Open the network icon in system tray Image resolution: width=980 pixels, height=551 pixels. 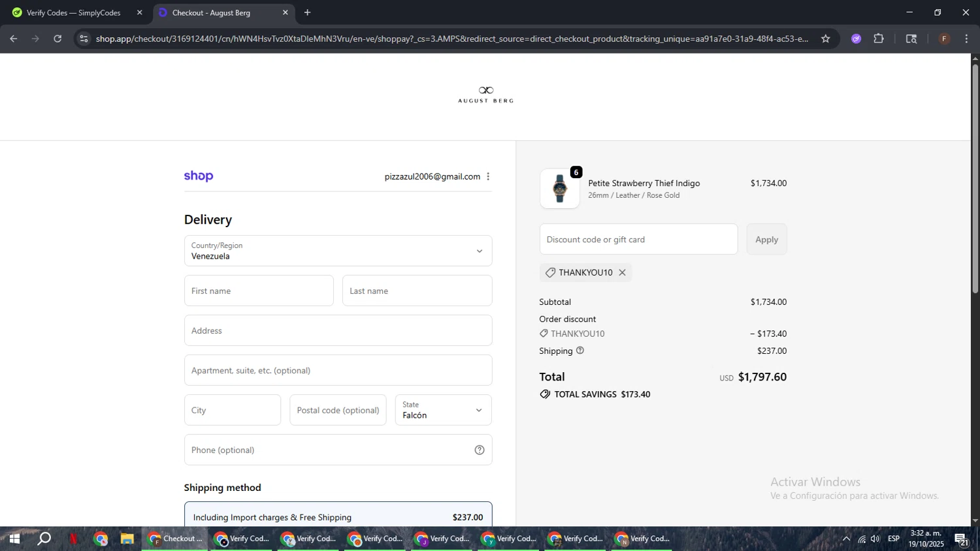pyautogui.click(x=861, y=539)
